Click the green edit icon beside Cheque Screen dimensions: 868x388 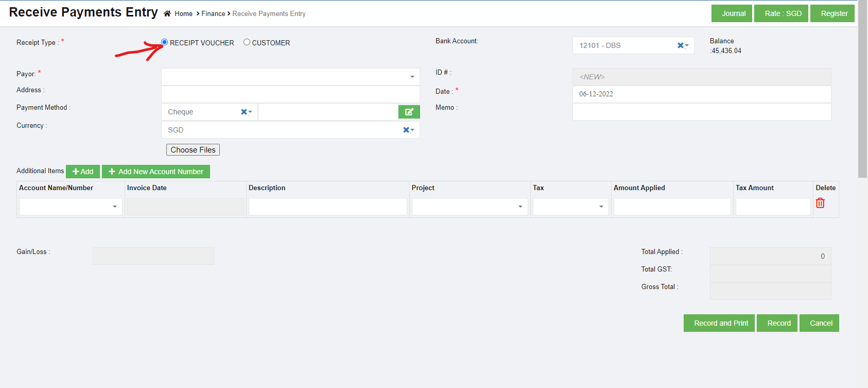pos(409,112)
